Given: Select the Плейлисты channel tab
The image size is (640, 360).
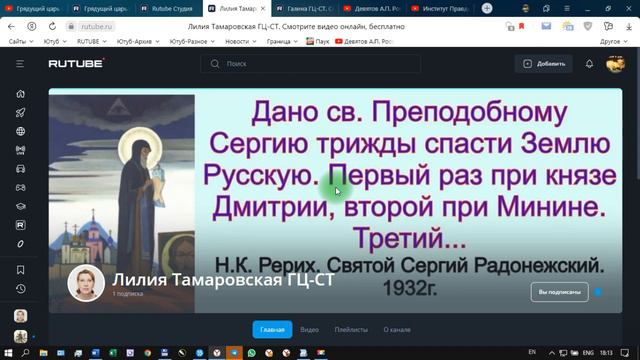Looking at the screenshot, I should (x=351, y=329).
